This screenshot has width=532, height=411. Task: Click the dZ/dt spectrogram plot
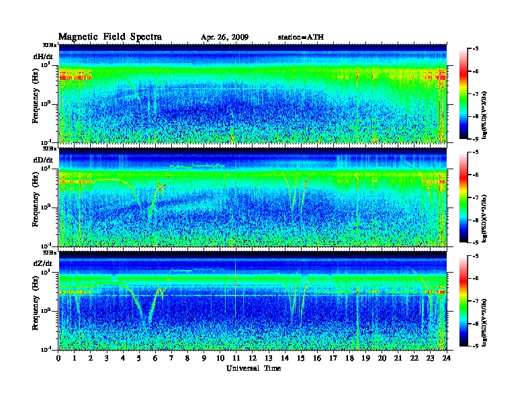(253, 300)
